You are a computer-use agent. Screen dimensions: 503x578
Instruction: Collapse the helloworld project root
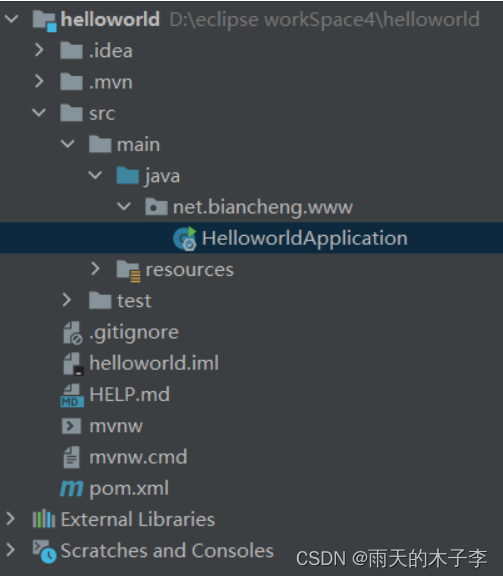coord(11,18)
